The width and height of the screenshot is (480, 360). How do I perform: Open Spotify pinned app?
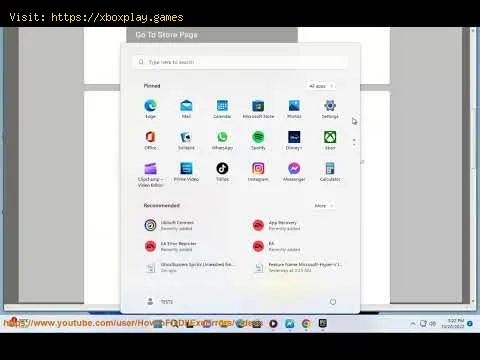(x=258, y=140)
